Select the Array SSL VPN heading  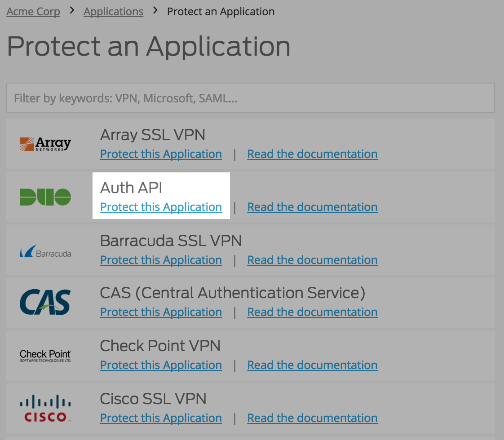coord(152,135)
